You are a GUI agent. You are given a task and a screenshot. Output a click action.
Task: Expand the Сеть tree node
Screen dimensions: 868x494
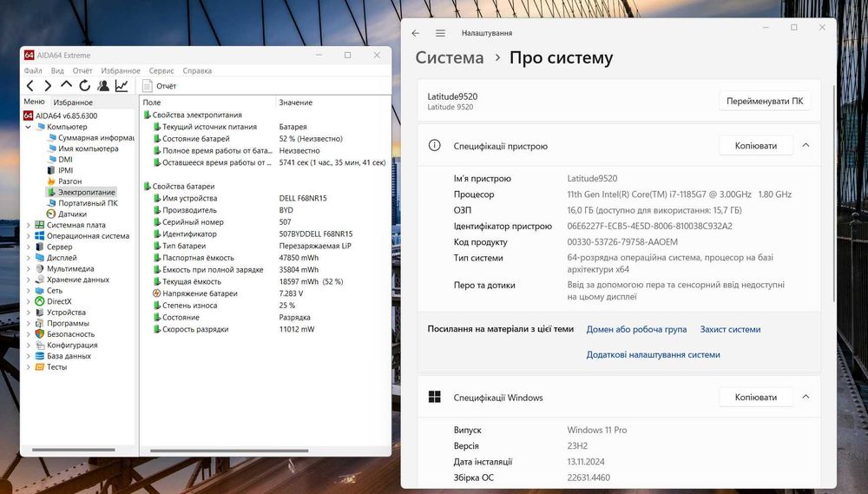29,290
